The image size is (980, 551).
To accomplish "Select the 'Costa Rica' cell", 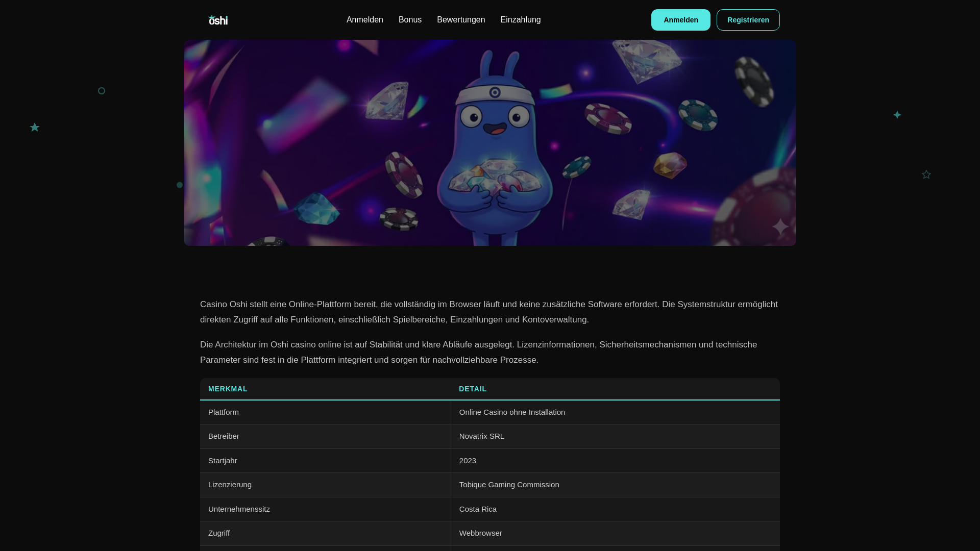I will coord(615,509).
